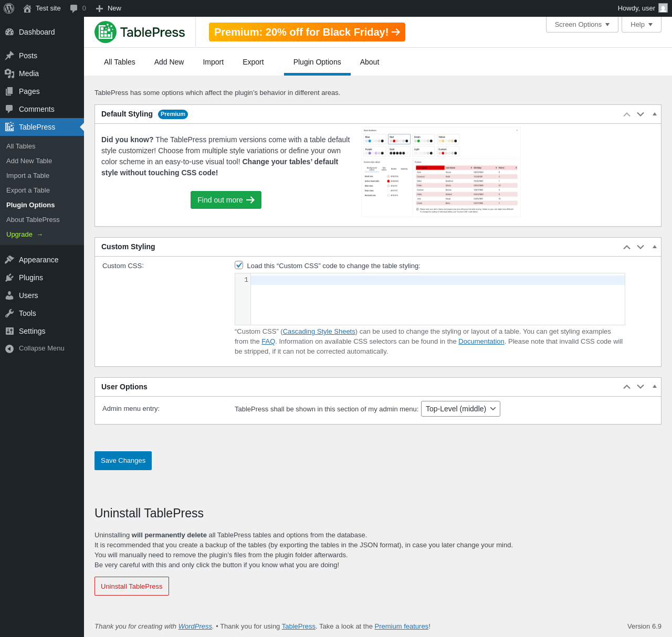Click the Tools wrench icon
This screenshot has width=672, height=637.
click(9, 313)
